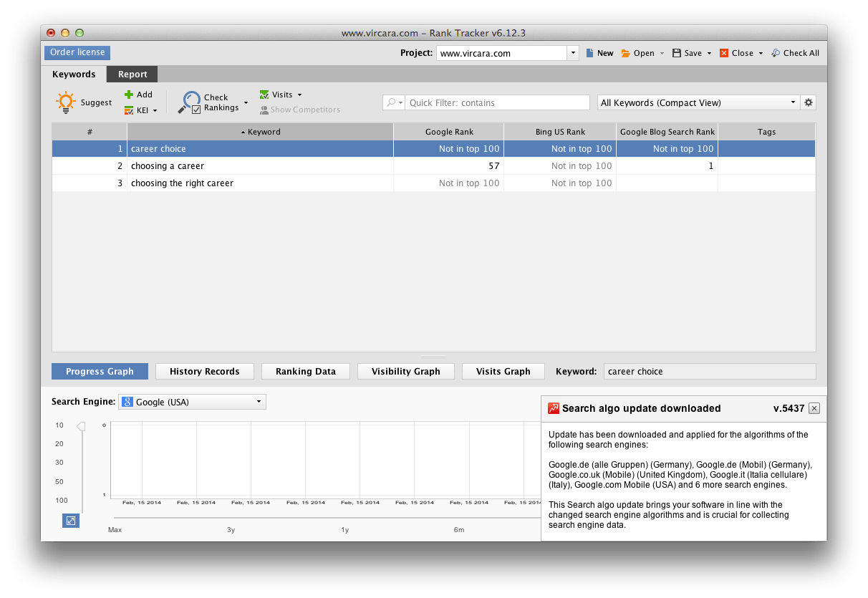Sort by Google Blog Search Rank header

coord(667,132)
